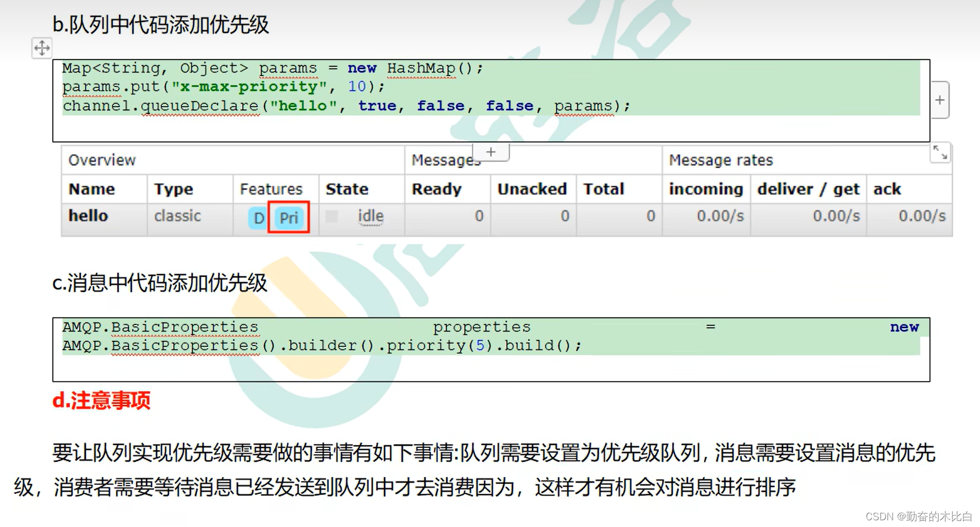Click the red heading d.注意事项
Viewport: 980px width, 527px height.
101,400
